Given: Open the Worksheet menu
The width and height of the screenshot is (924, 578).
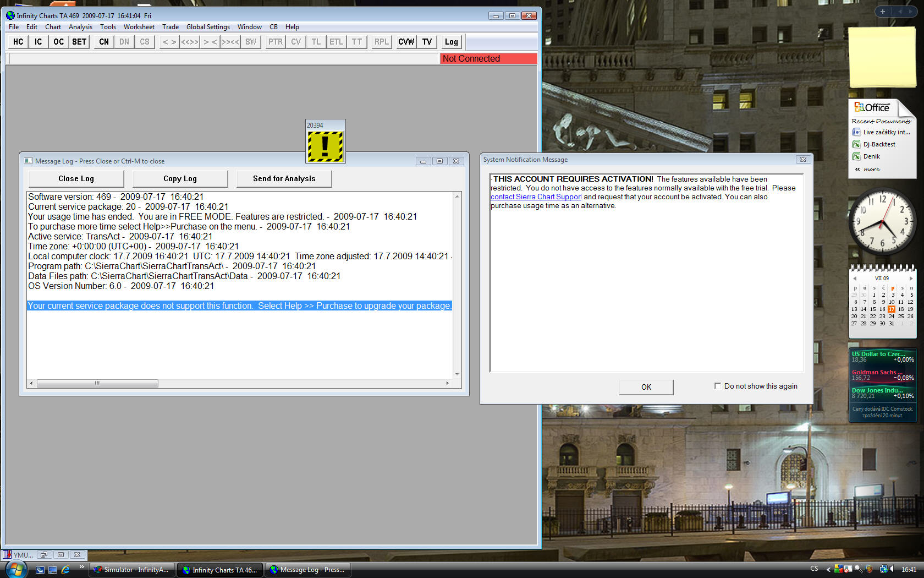Looking at the screenshot, I should [139, 27].
